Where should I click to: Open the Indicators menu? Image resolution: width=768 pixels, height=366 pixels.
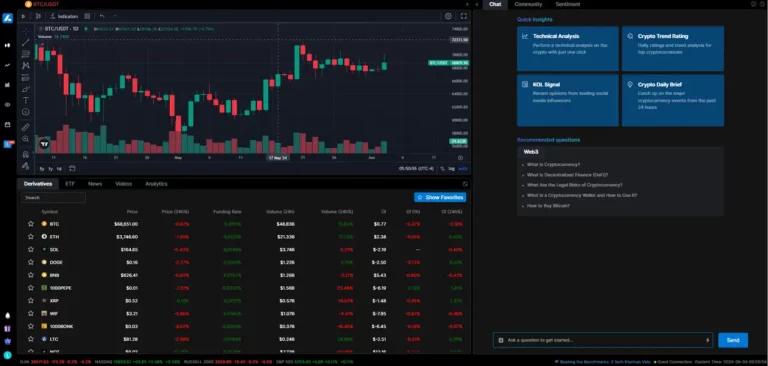point(64,16)
